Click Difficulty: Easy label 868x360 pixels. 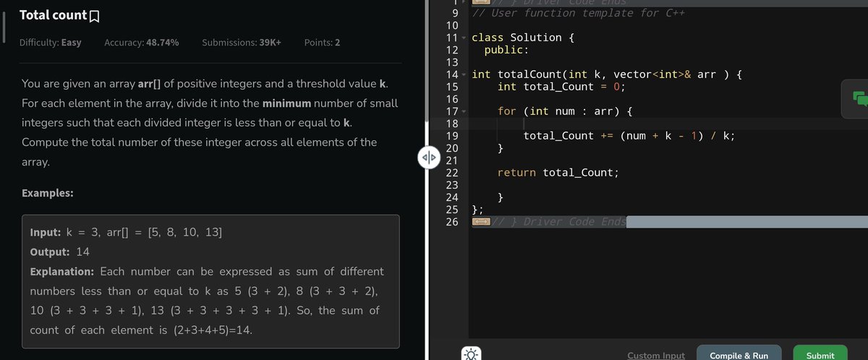pos(50,43)
